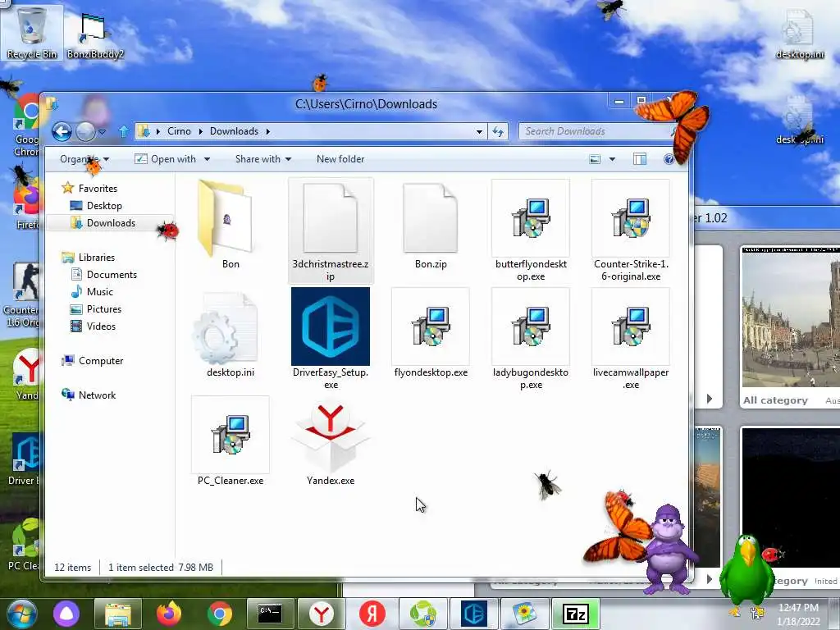Open Documents library
Screen dimensions: 840x630
(112, 275)
